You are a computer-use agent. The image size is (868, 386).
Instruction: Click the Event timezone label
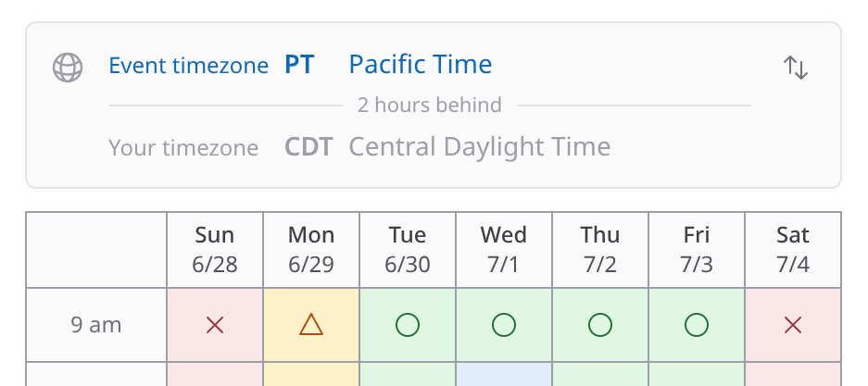(188, 65)
